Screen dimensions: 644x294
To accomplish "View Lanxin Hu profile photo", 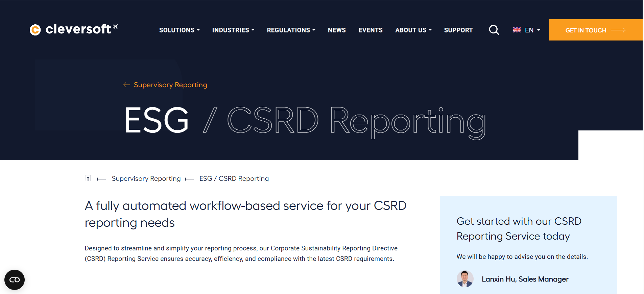I will (x=465, y=279).
